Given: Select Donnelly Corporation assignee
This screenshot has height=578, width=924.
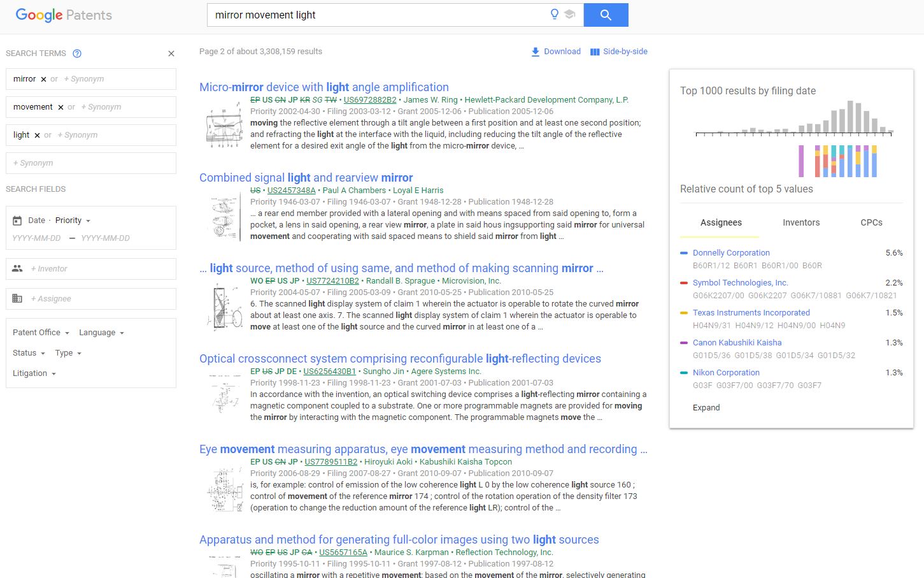Looking at the screenshot, I should 731,253.
